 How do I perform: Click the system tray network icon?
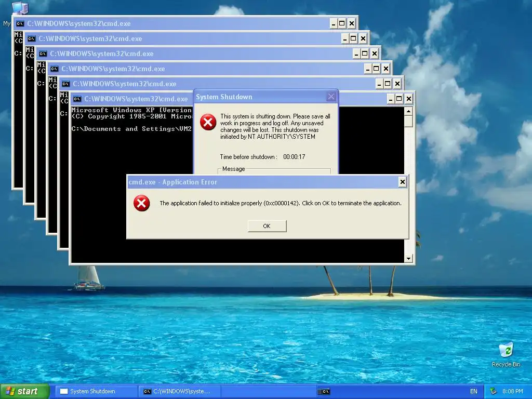[x=494, y=391]
